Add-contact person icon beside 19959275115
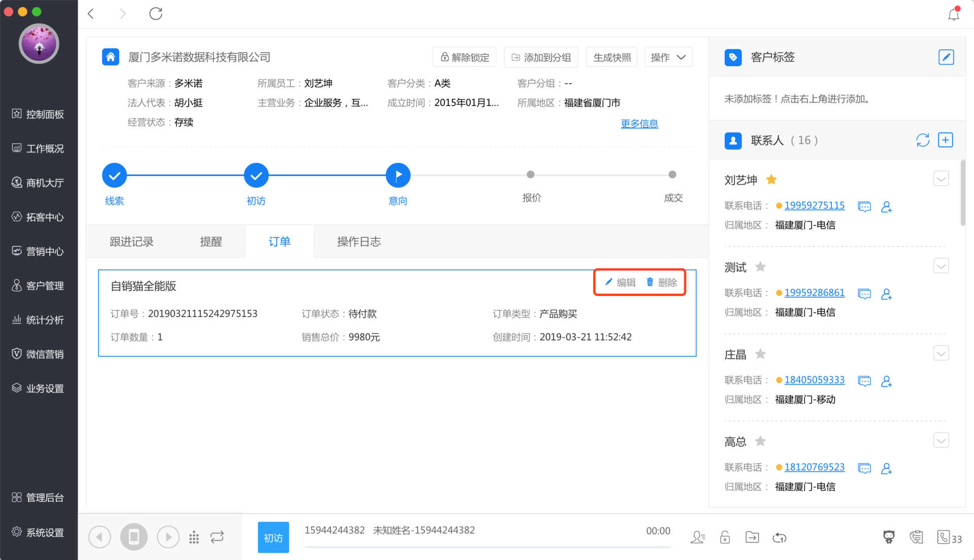This screenshot has width=974, height=560. tap(886, 206)
